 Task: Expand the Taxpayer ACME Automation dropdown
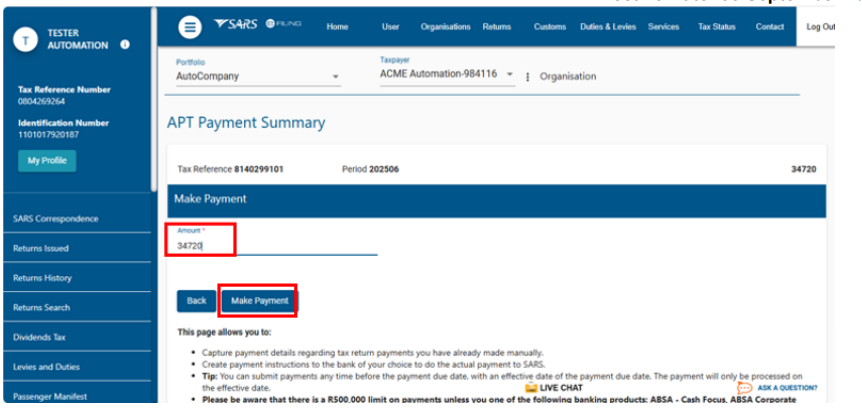[509, 75]
